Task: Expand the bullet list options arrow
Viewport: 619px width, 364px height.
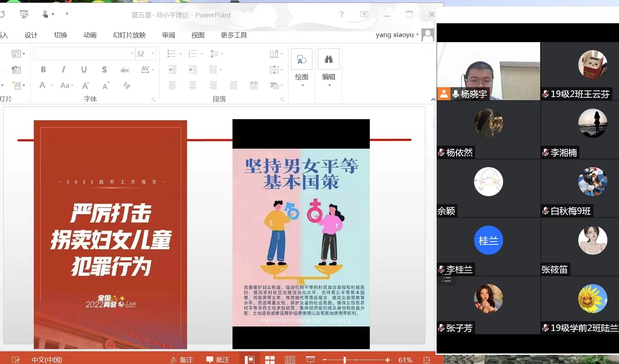Action: 181,54
